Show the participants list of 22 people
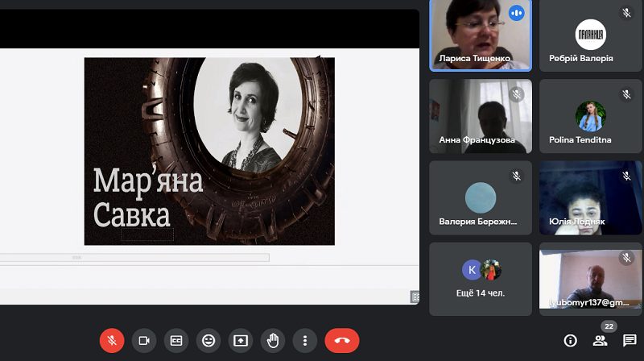 [600, 340]
